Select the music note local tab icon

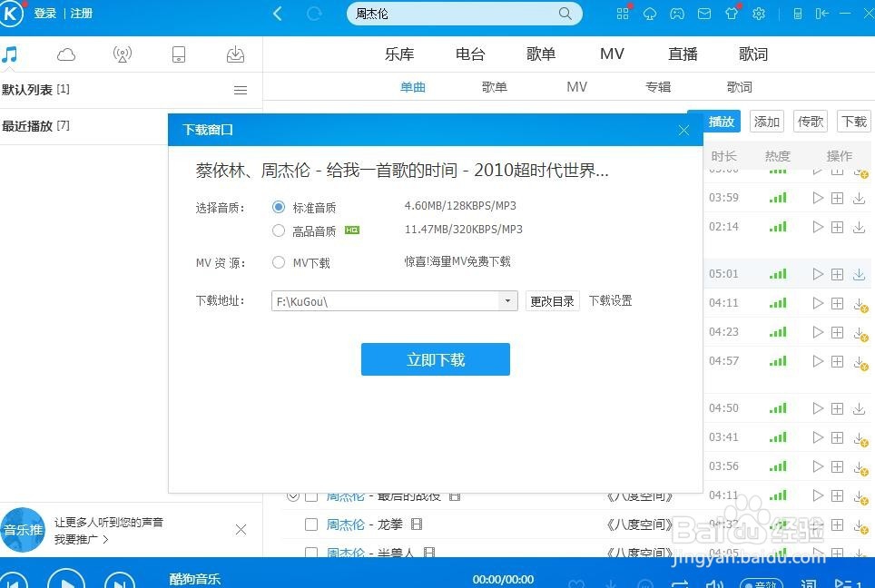pyautogui.click(x=9, y=54)
